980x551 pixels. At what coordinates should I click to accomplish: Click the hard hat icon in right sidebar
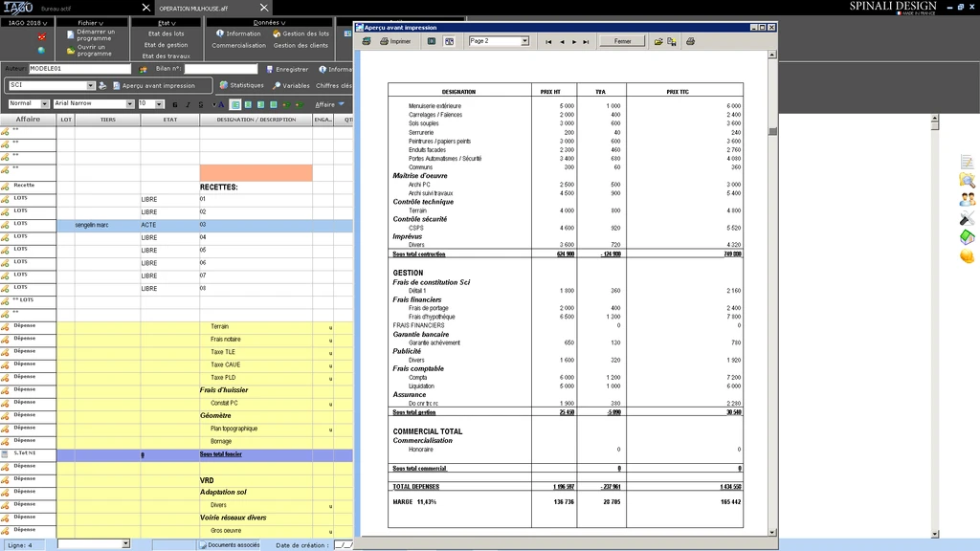(967, 255)
